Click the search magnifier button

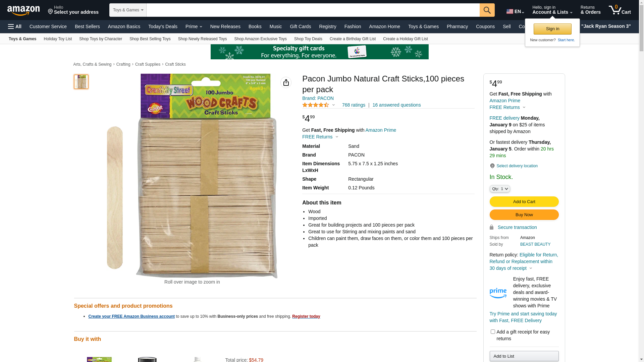(487, 10)
